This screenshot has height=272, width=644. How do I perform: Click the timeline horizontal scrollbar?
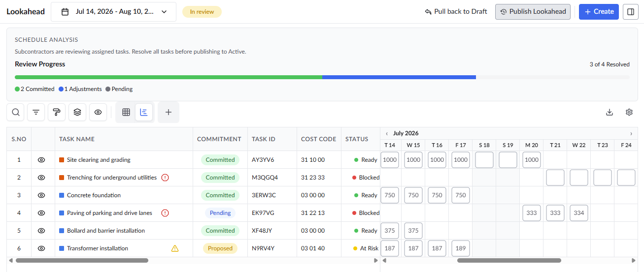pyautogui.click(x=509, y=261)
